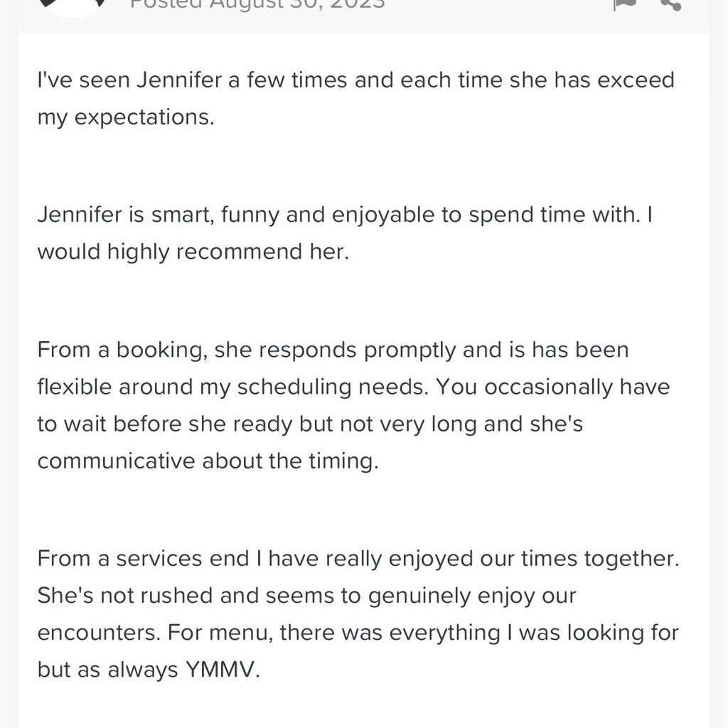Screen dimensions: 728x728
Task: Select the paragraph about booking responsiveness
Action: [353, 405]
